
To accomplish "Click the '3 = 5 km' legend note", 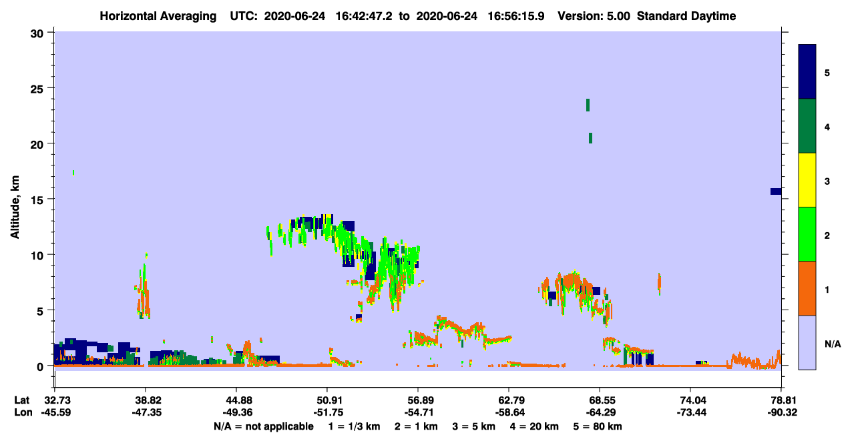I will [473, 427].
